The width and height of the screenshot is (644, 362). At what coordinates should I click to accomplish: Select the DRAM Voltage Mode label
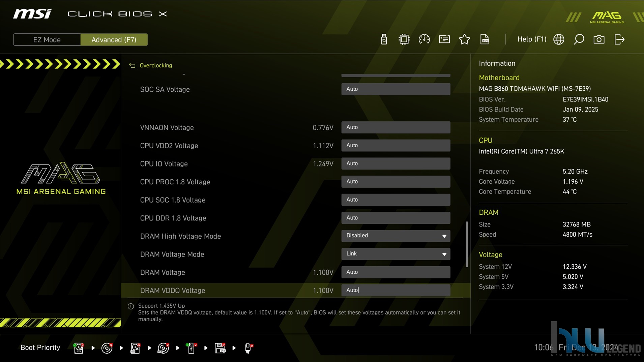tap(172, 254)
